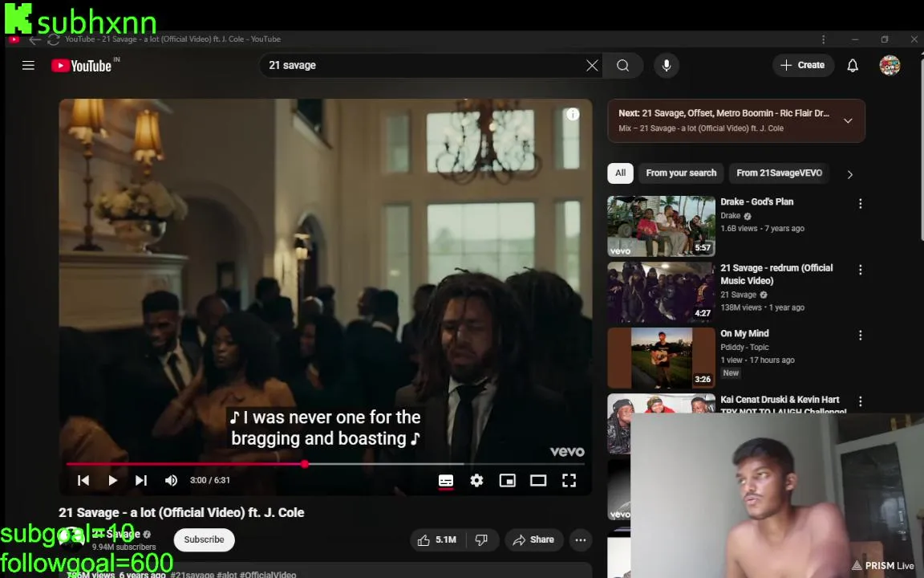Go to YouTube home via logo

[82, 66]
